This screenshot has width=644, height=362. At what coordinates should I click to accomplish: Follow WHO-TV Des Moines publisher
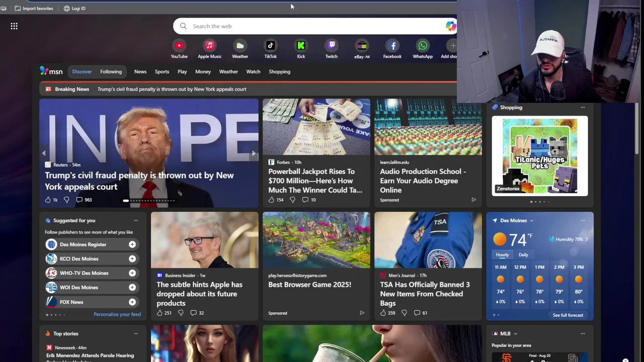(x=132, y=273)
